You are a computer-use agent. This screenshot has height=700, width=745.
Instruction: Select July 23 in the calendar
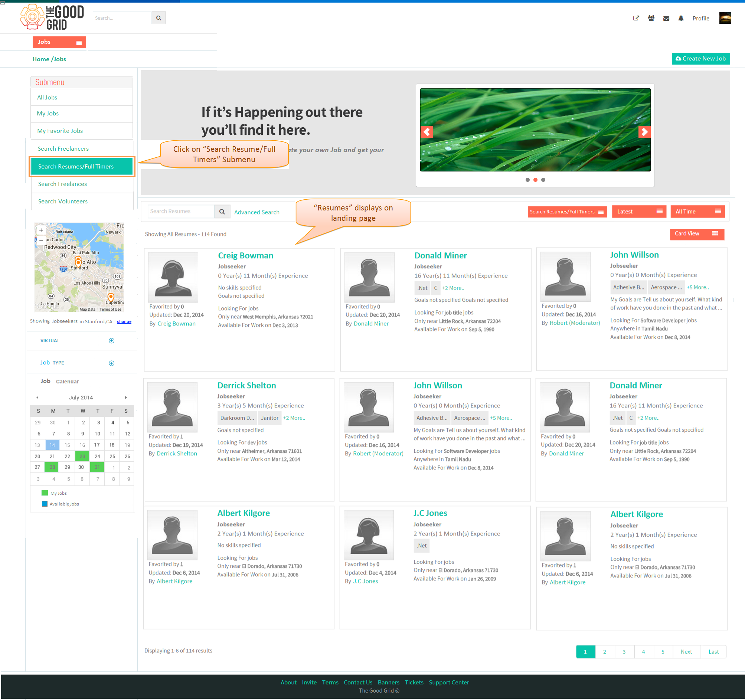pyautogui.click(x=82, y=457)
